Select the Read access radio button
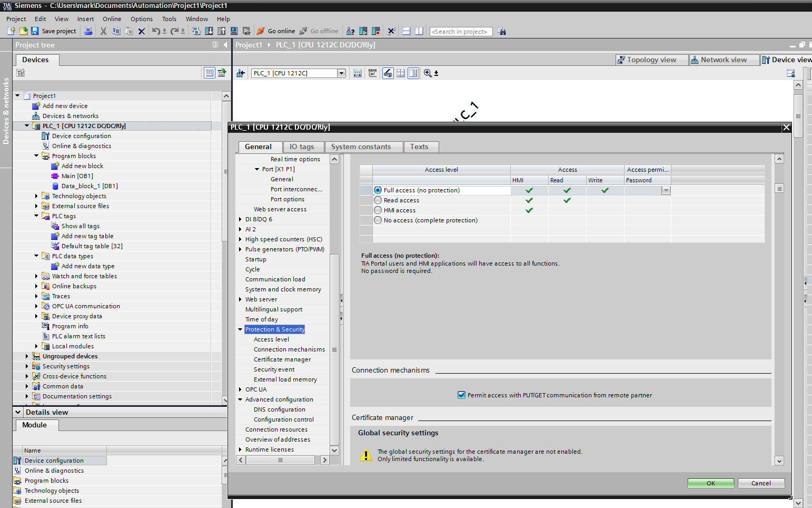Screen dimensions: 812x508 pyautogui.click(x=378, y=200)
